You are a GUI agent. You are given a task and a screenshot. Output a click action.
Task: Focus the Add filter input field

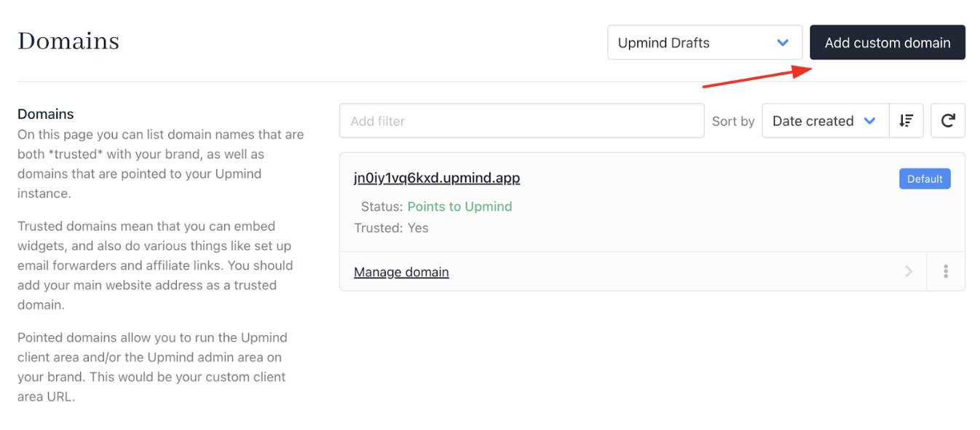click(521, 121)
